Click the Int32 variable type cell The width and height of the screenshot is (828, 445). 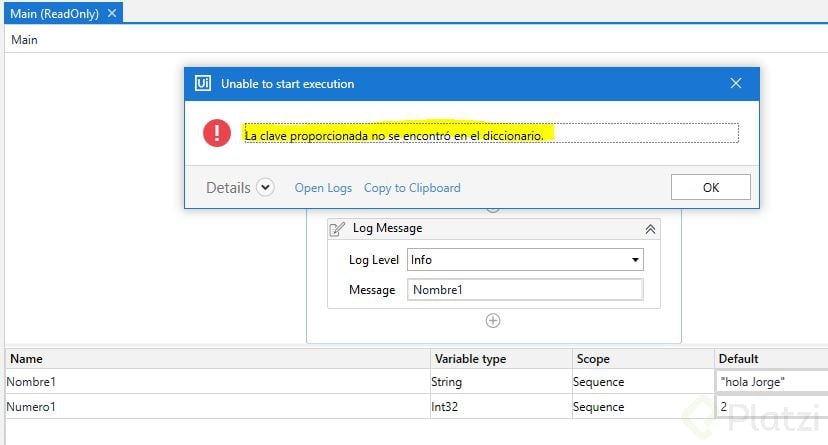click(x=501, y=406)
